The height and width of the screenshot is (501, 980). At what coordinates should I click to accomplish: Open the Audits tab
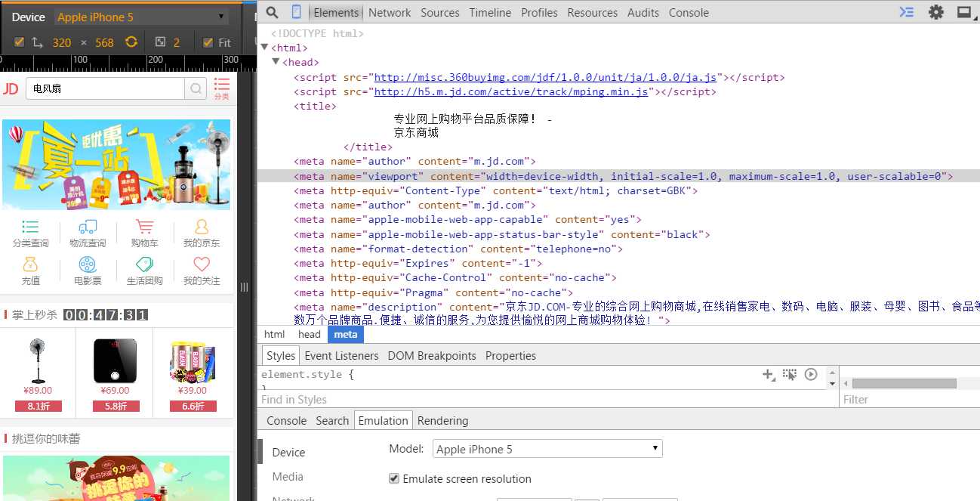pyautogui.click(x=643, y=12)
